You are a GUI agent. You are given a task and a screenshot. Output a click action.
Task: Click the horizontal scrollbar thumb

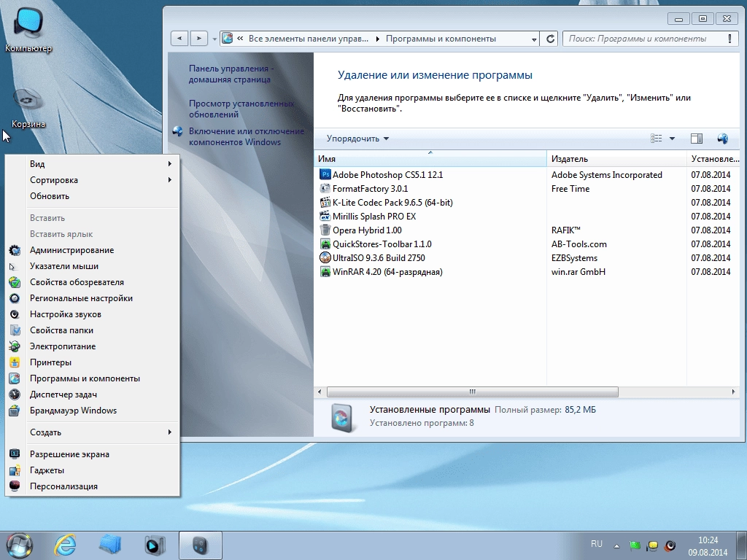(x=473, y=392)
